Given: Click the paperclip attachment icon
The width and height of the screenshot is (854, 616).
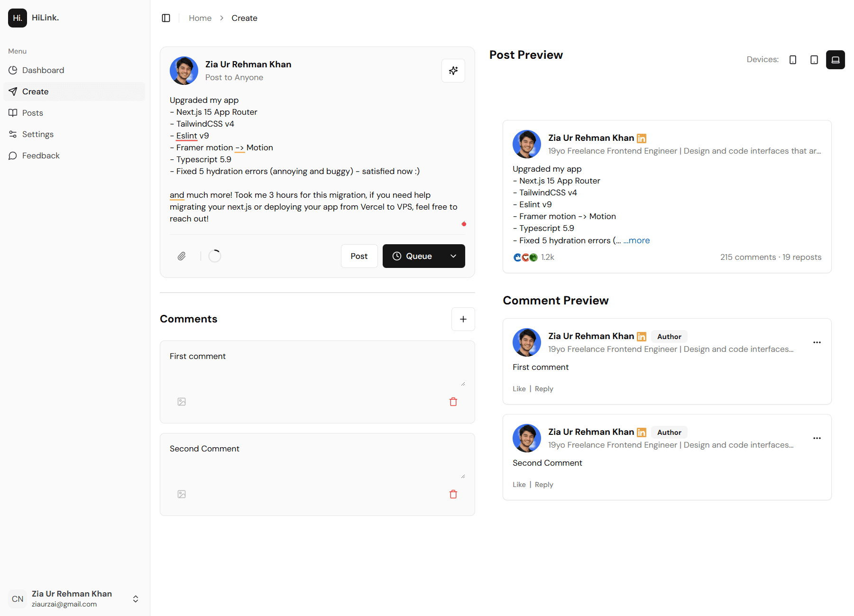Looking at the screenshot, I should coord(182,256).
